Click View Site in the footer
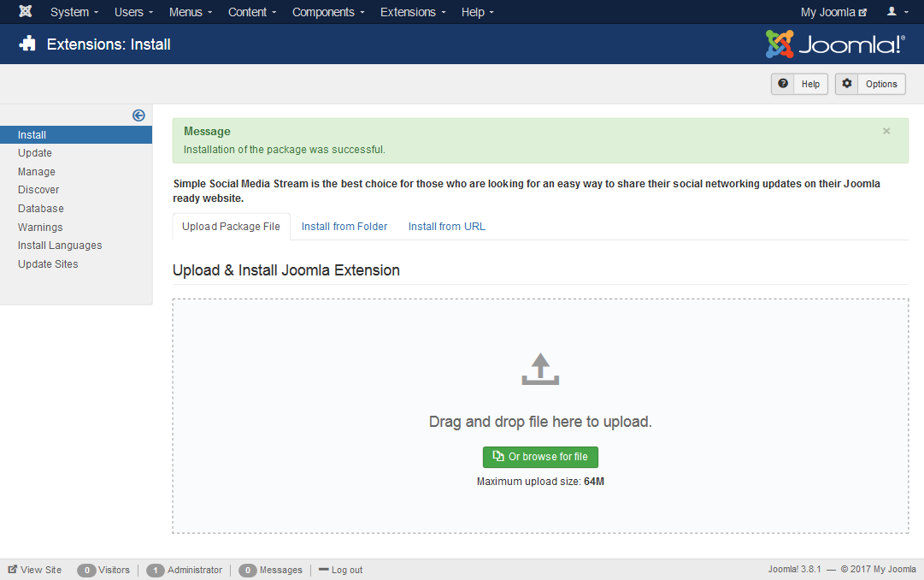Image resolution: width=924 pixels, height=580 pixels. pyautogui.click(x=35, y=570)
